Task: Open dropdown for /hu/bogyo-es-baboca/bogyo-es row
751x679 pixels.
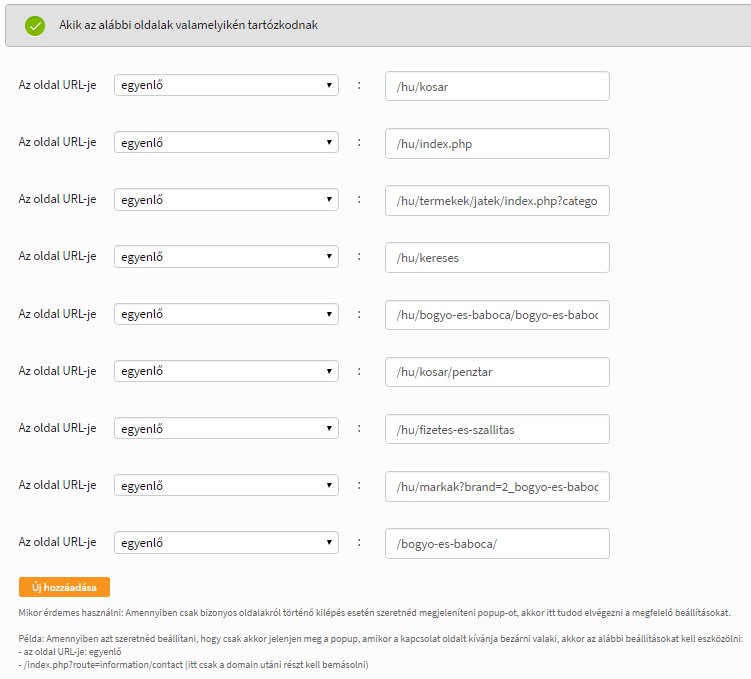Action: (x=226, y=314)
